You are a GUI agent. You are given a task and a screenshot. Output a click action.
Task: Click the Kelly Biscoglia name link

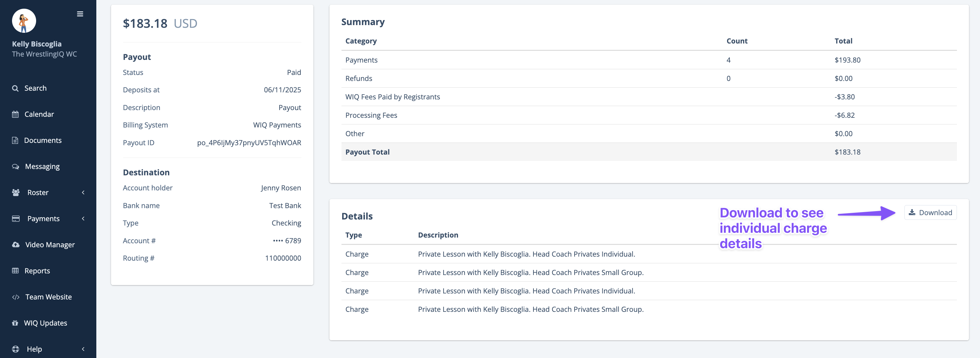click(x=36, y=44)
